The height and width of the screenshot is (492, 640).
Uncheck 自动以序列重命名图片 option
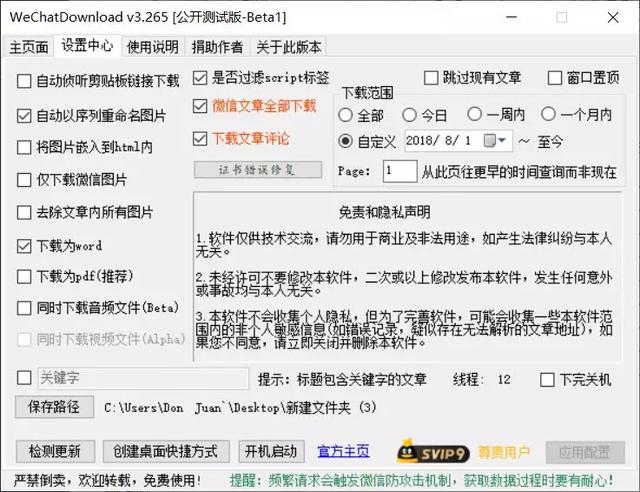pos(25,116)
